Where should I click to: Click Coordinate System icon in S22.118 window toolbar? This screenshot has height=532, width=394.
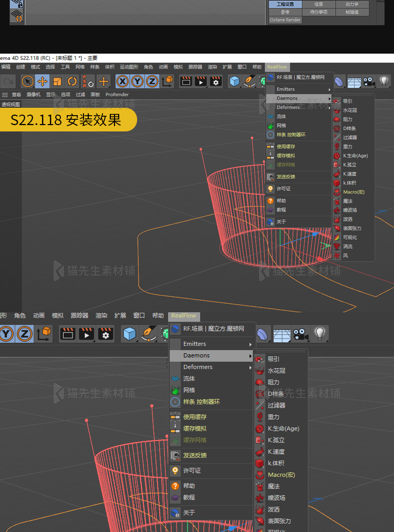(x=167, y=81)
